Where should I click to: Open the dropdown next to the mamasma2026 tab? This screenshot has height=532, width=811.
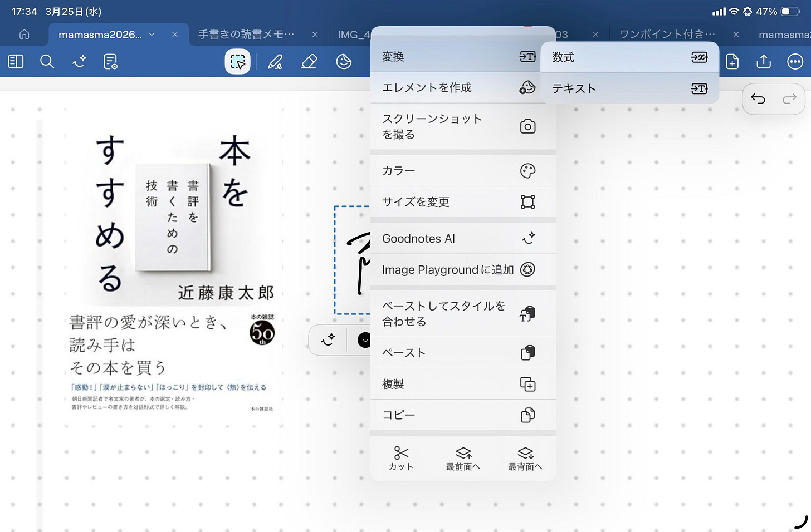(151, 35)
